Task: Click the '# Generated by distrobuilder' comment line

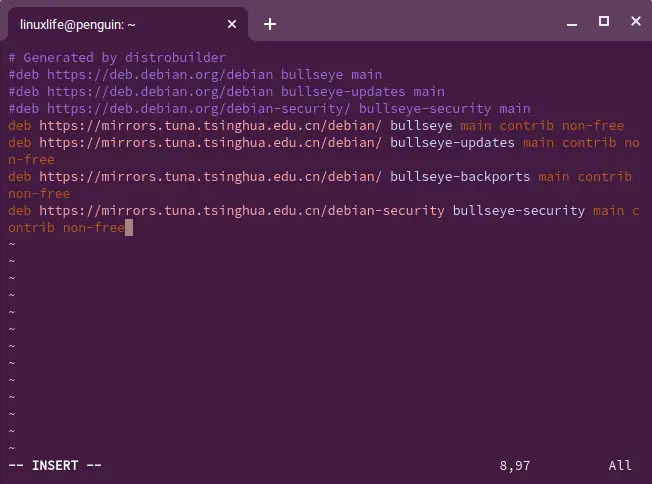Action: click(x=117, y=57)
